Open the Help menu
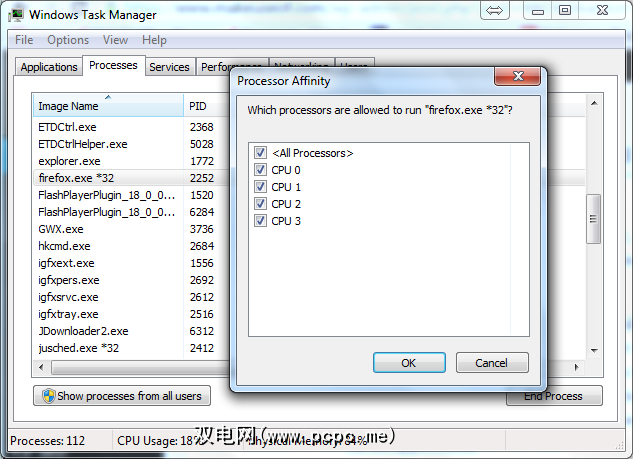The width and height of the screenshot is (633, 459). [x=154, y=40]
